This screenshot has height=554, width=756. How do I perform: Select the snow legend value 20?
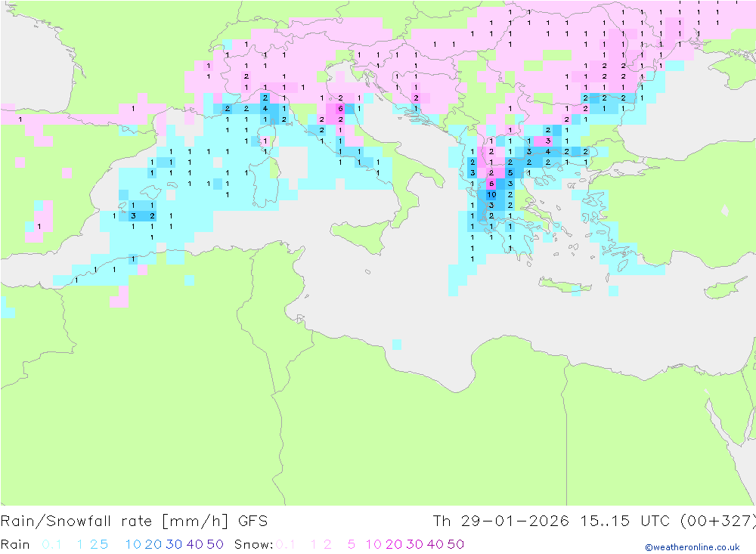point(394,544)
